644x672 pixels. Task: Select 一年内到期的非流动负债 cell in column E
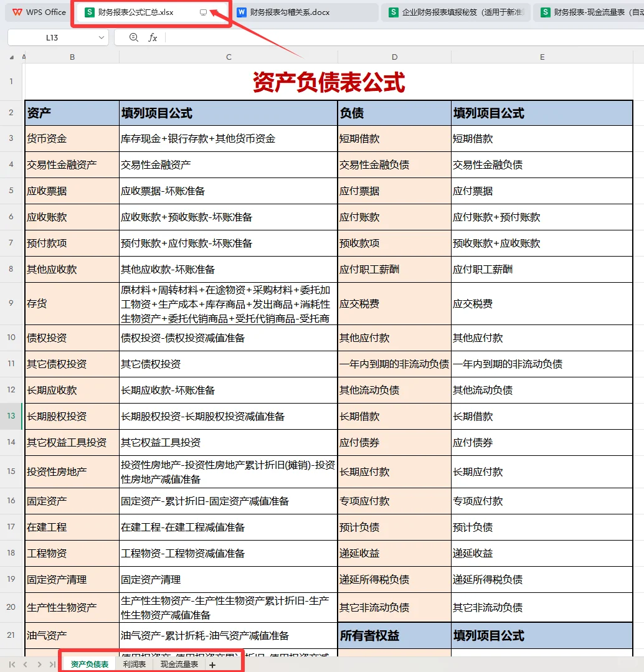(x=542, y=364)
